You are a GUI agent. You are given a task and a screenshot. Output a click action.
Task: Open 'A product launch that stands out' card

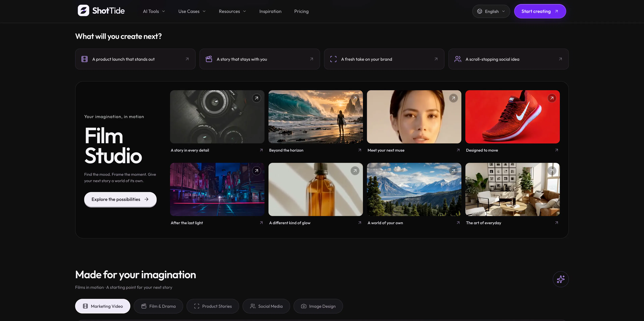click(135, 59)
